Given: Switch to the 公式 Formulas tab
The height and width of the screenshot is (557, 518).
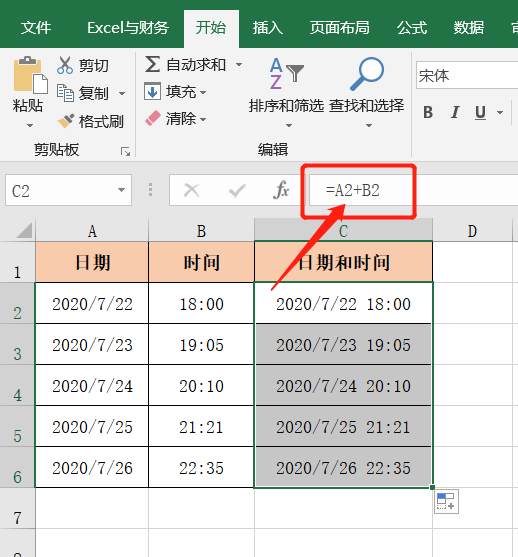Looking at the screenshot, I should (412, 28).
